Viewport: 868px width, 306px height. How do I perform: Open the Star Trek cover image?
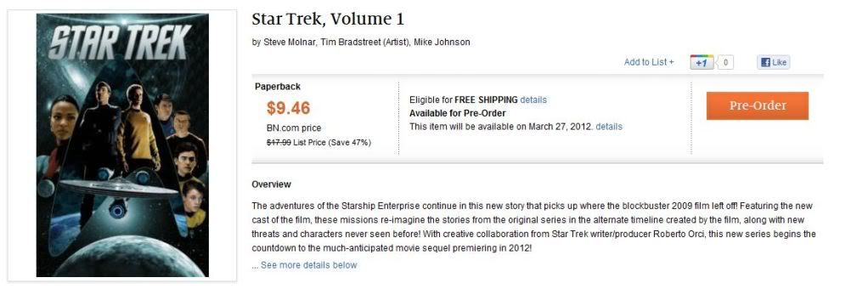122,145
